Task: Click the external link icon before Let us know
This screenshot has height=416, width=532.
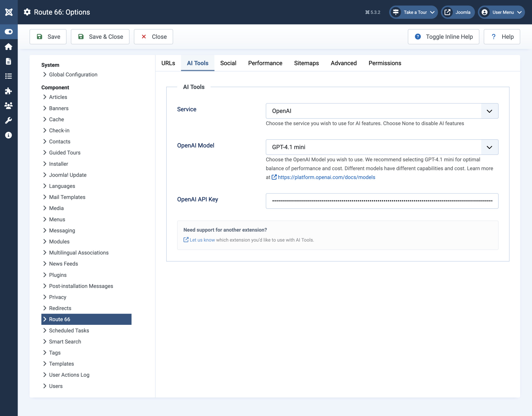Action: click(186, 240)
